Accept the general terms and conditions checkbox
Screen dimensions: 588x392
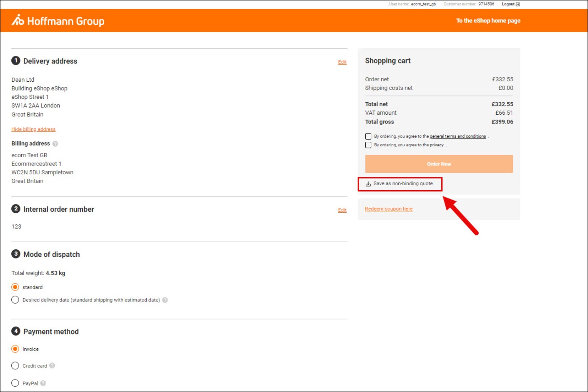click(368, 136)
